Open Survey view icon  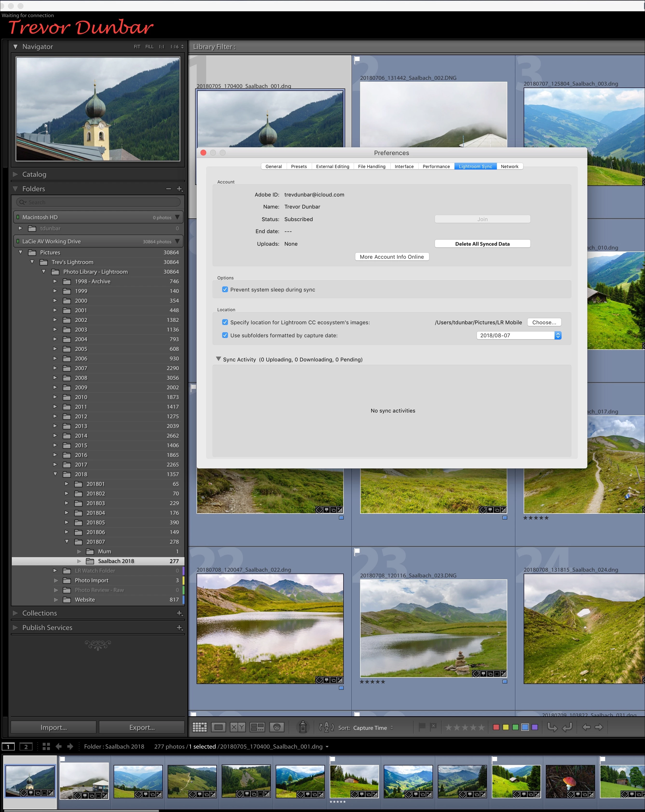257,727
